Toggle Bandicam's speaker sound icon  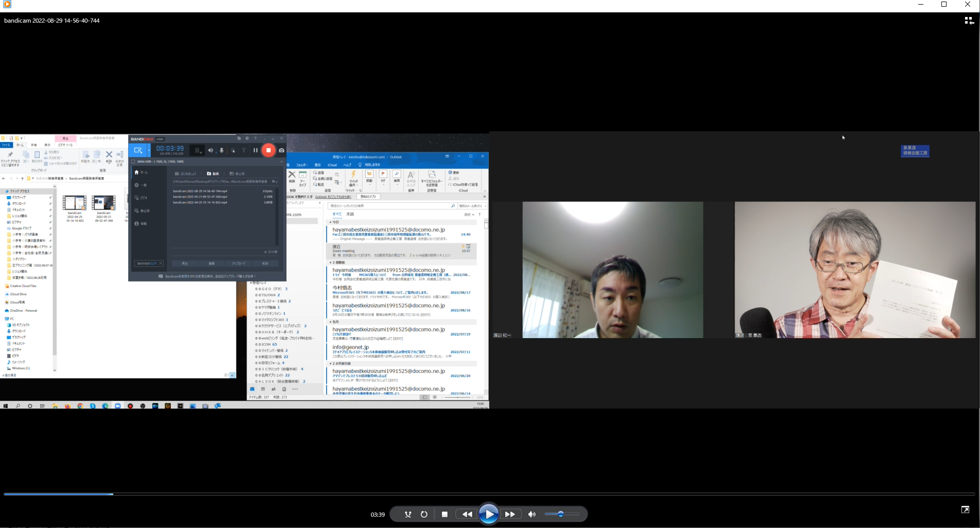pos(210,150)
